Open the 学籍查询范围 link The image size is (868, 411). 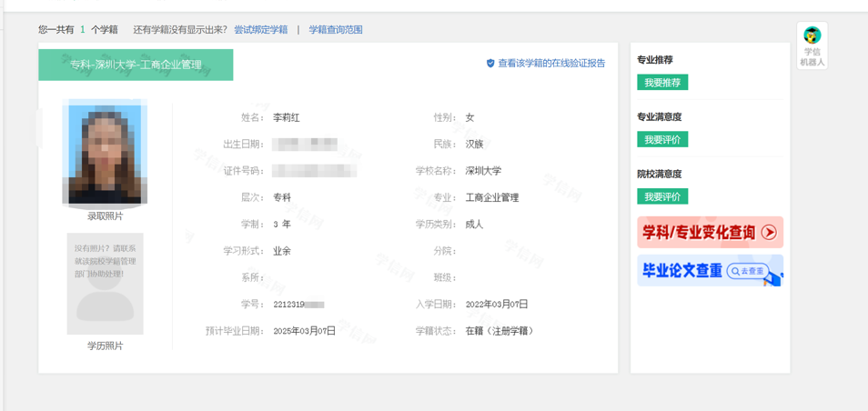335,30
